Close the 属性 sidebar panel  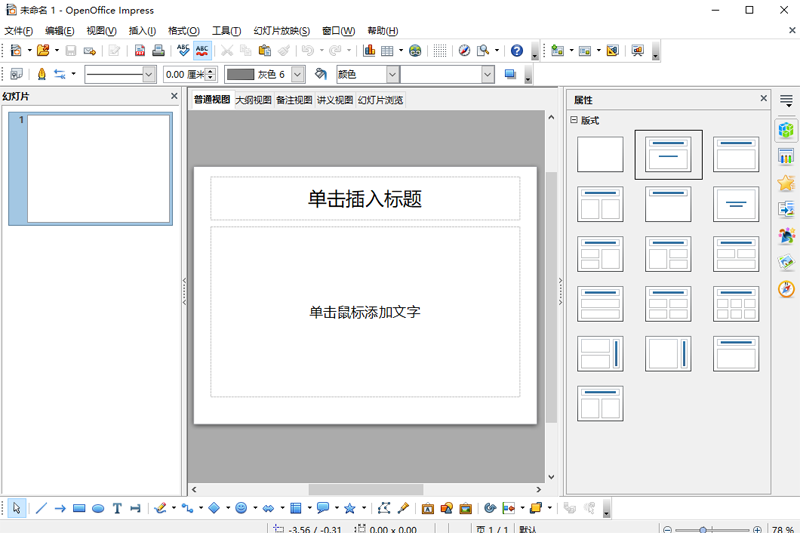pos(763,98)
